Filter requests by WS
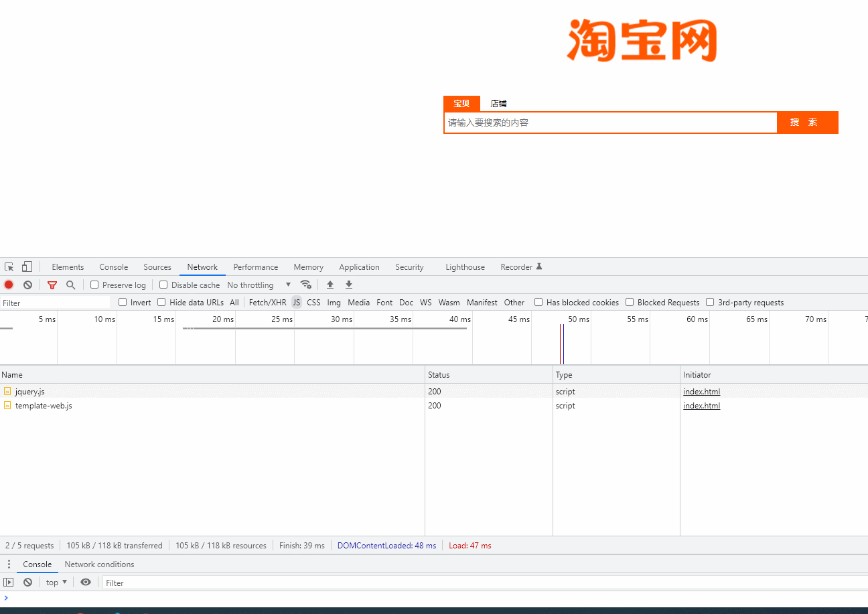Screen dimensions: 868x614 (x=426, y=303)
